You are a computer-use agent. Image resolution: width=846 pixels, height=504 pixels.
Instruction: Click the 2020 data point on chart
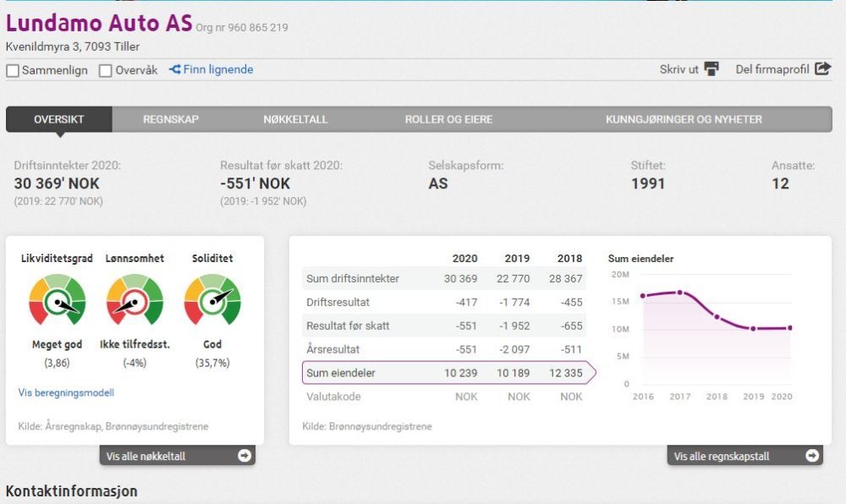[790, 328]
